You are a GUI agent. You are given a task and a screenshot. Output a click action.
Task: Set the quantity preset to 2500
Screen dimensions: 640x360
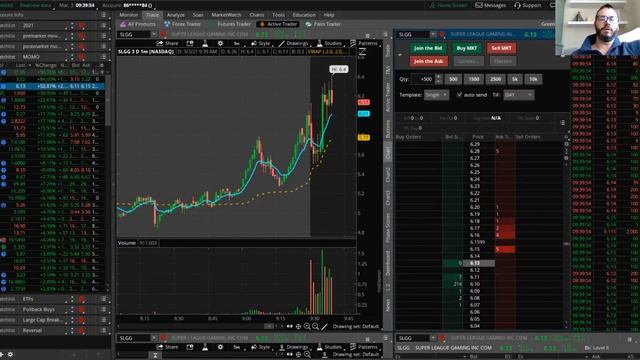click(x=496, y=79)
